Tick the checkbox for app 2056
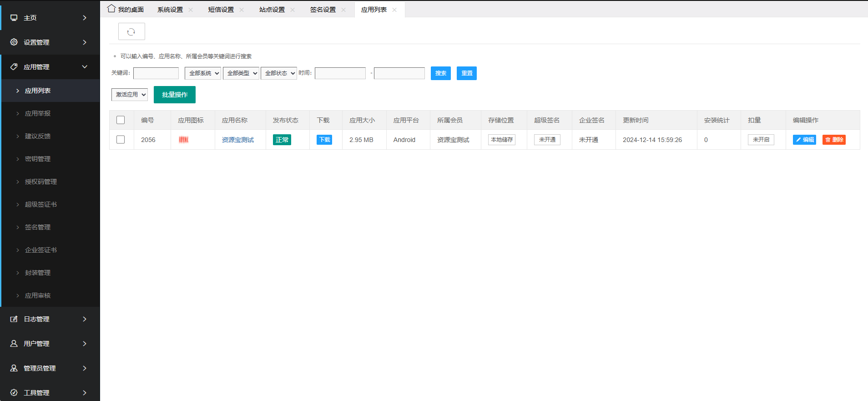This screenshot has width=868, height=401. coord(121,140)
